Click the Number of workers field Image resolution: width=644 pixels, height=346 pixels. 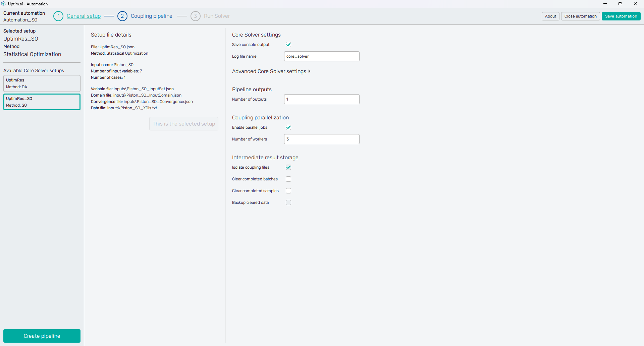tap(322, 139)
